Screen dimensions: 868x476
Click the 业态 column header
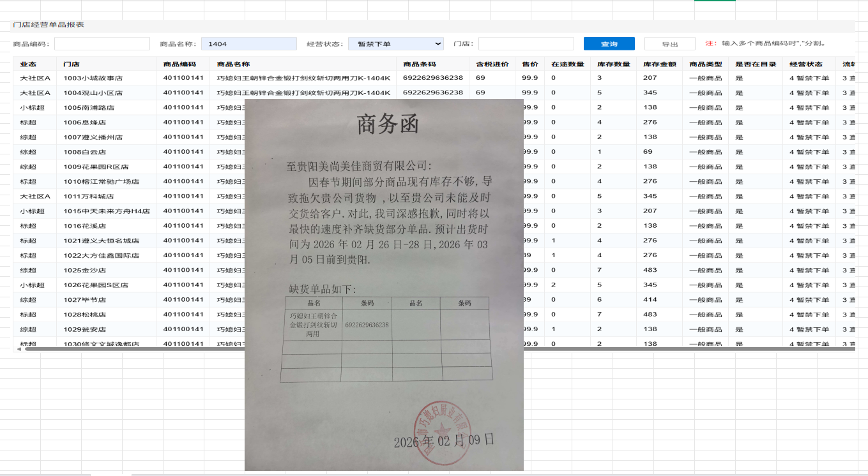[28, 64]
